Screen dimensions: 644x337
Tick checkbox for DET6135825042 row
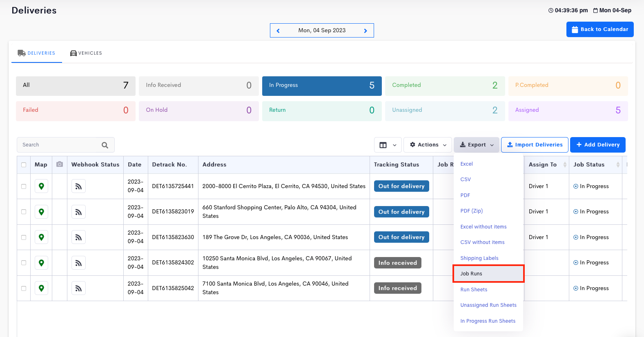coord(24,288)
